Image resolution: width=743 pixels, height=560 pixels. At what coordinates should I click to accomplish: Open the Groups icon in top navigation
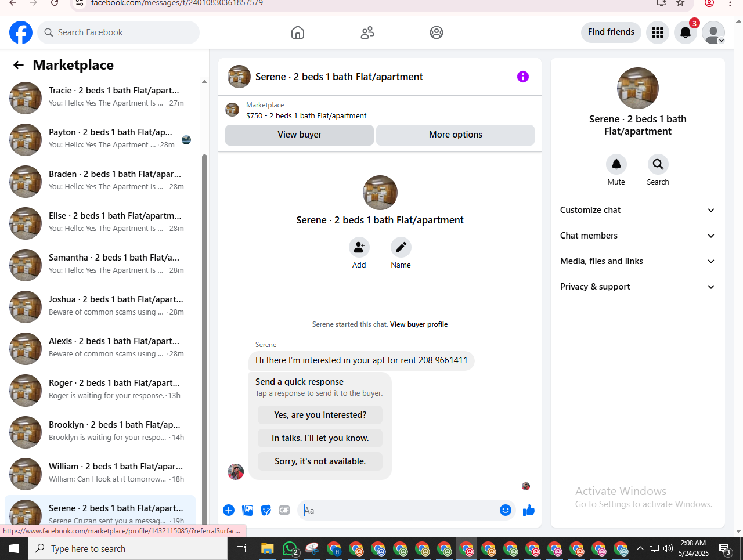pos(437,32)
